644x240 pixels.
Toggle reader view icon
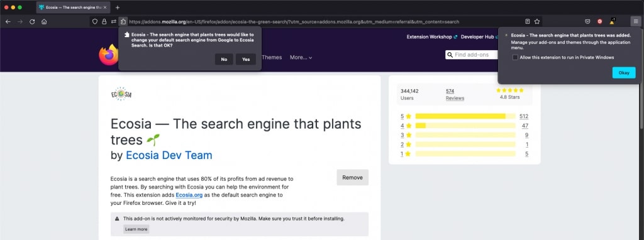528,22
